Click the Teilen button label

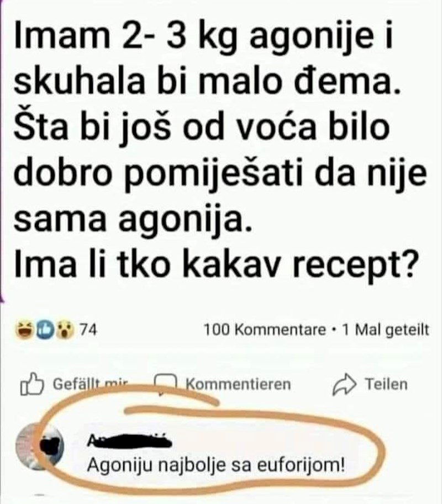[x=386, y=384]
